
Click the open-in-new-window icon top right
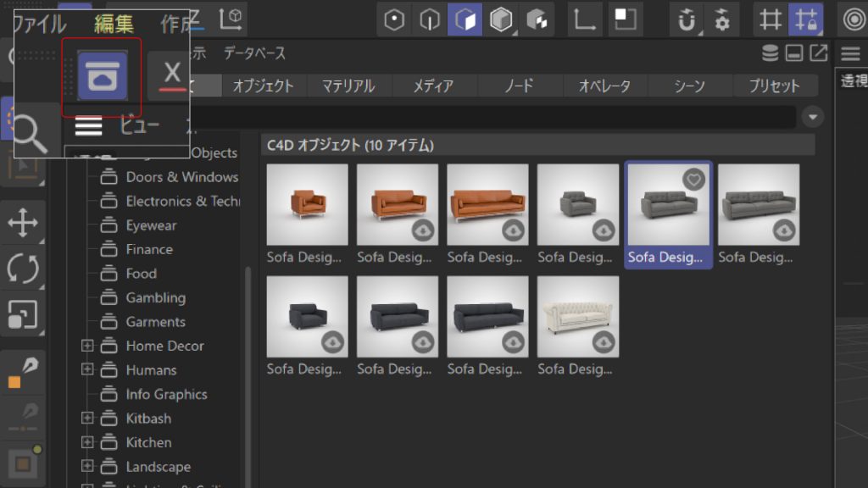818,53
